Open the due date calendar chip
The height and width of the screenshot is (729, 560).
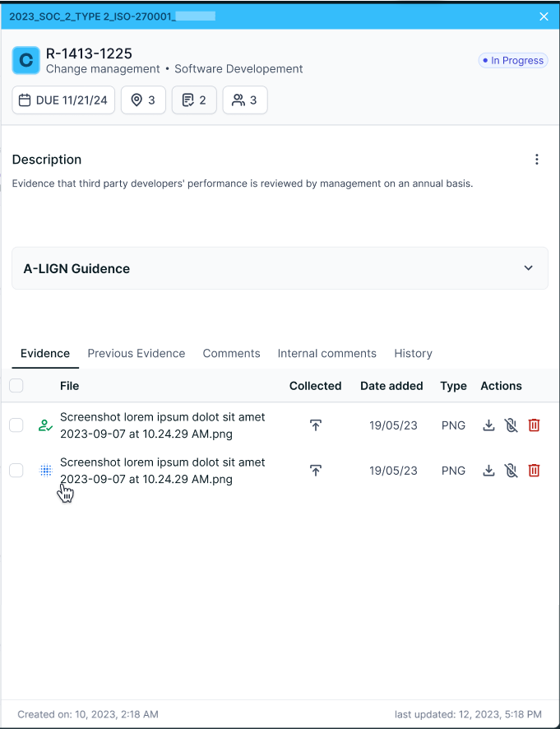62,100
